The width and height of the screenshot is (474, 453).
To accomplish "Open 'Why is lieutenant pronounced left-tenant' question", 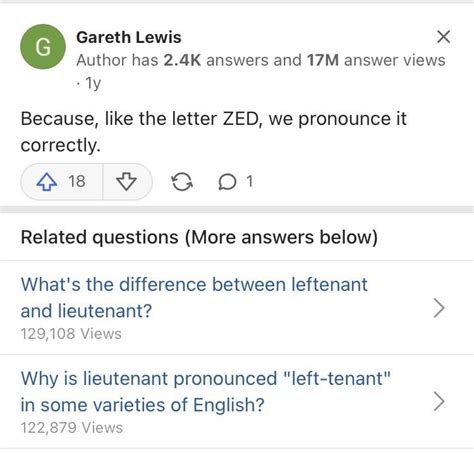I will 205,392.
